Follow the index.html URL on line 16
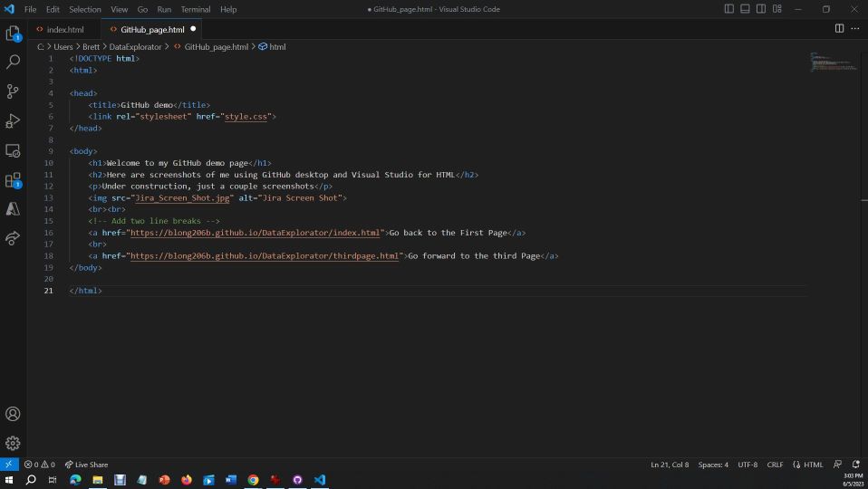 click(x=256, y=233)
